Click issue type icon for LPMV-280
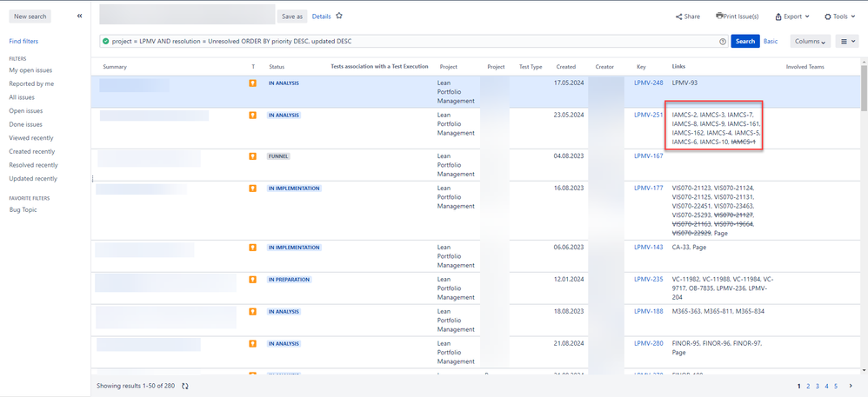This screenshot has width=868, height=397. pyautogui.click(x=253, y=344)
